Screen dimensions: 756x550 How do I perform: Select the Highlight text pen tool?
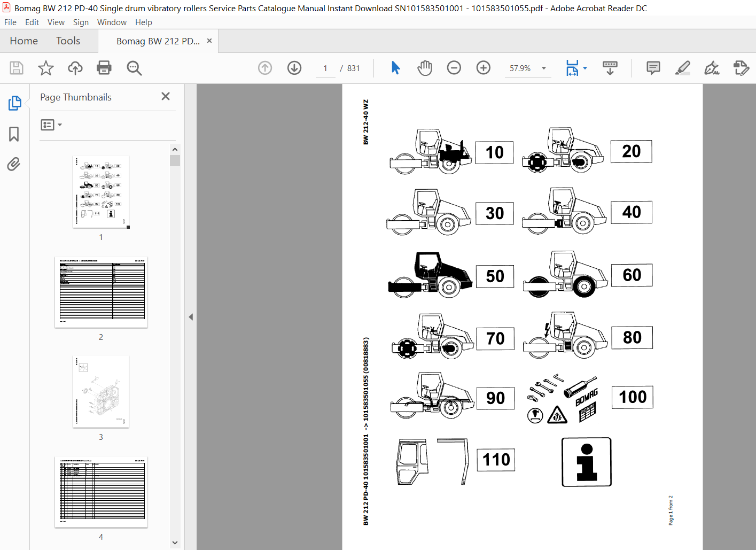click(x=683, y=68)
